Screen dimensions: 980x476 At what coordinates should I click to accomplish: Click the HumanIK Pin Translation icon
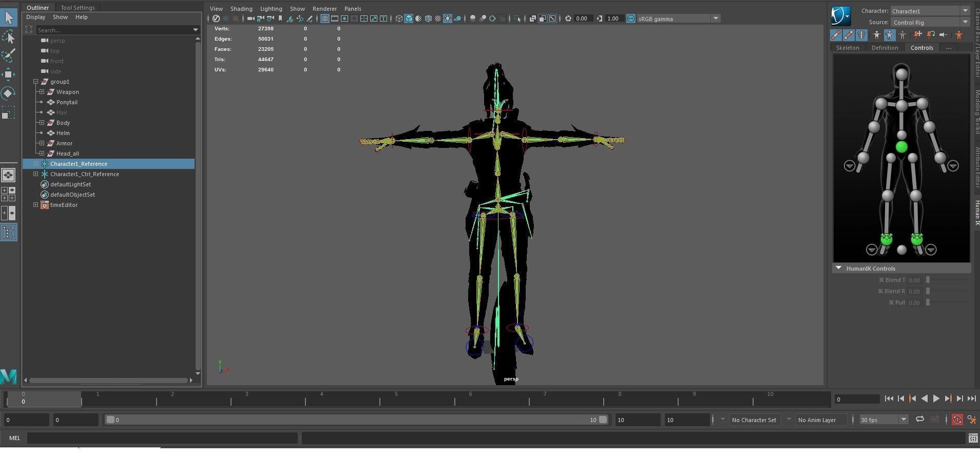point(918,35)
